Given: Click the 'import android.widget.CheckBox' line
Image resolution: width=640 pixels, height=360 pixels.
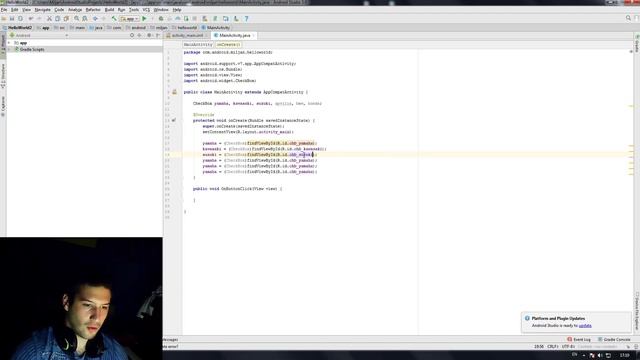Looking at the screenshot, I should [x=220, y=81].
